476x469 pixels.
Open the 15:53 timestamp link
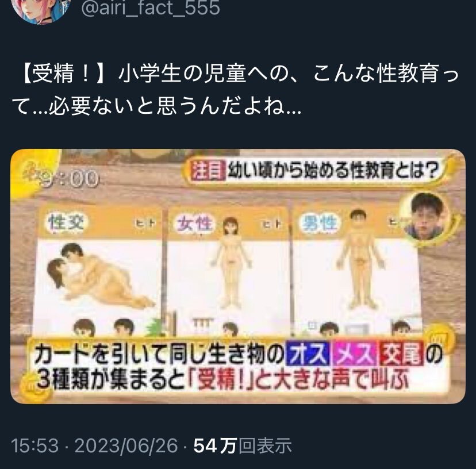pyautogui.click(x=34, y=445)
